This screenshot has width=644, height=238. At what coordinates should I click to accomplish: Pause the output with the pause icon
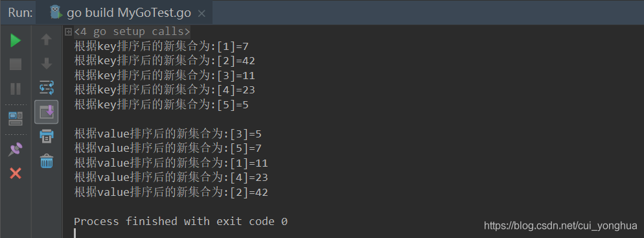click(16, 89)
